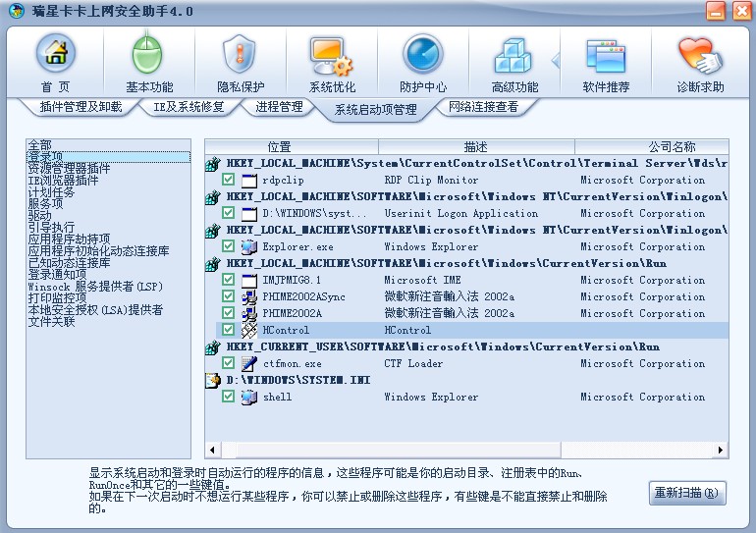The width and height of the screenshot is (756, 533).
Task: Click the D:\WINDOWS\syst... entry icon
Action: click(249, 213)
